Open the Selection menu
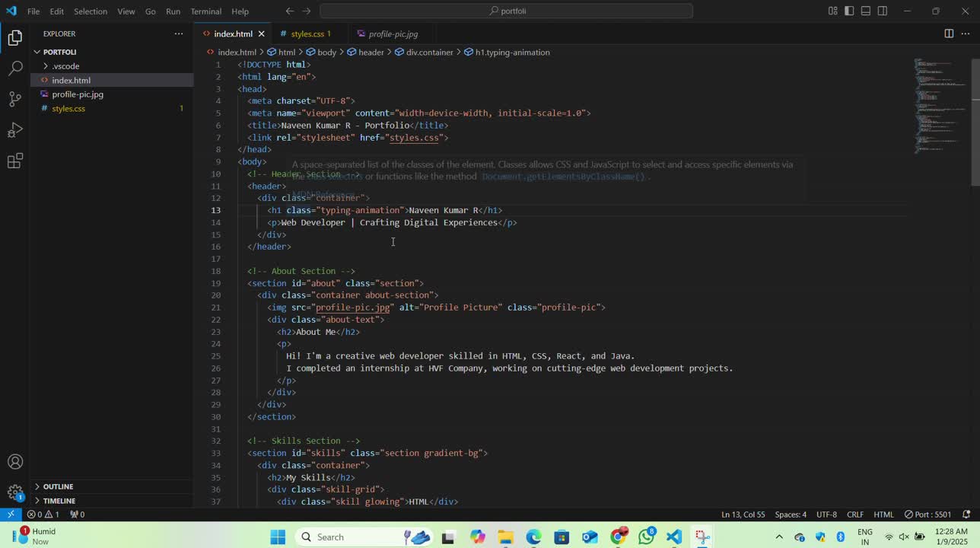The width and height of the screenshot is (980, 548). click(91, 11)
